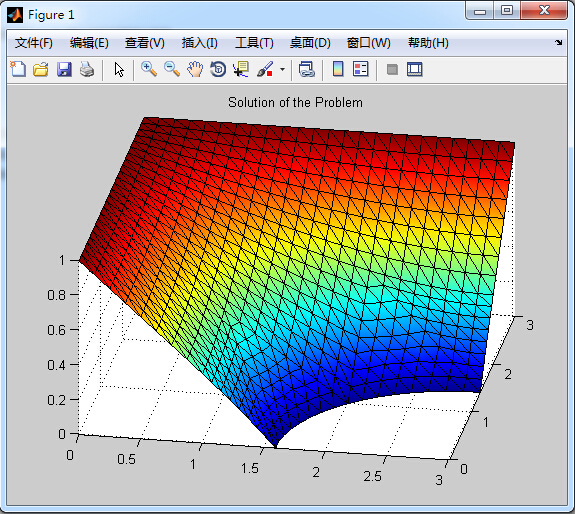Open the 文件(F) menu

point(34,43)
